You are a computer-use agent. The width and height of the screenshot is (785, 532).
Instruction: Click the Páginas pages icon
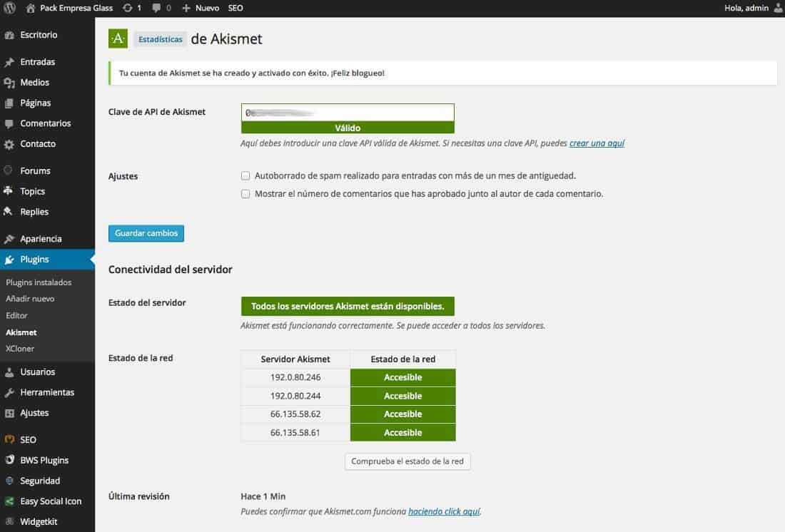[9, 103]
